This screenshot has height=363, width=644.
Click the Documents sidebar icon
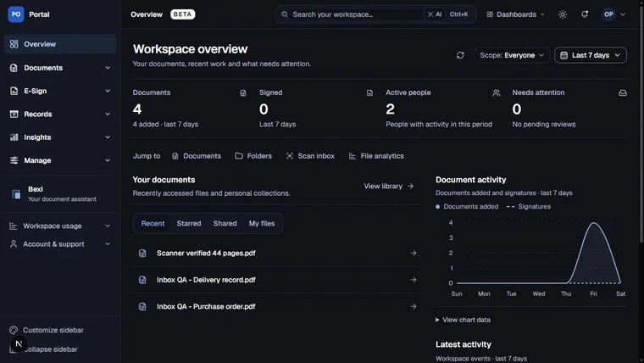pos(14,68)
